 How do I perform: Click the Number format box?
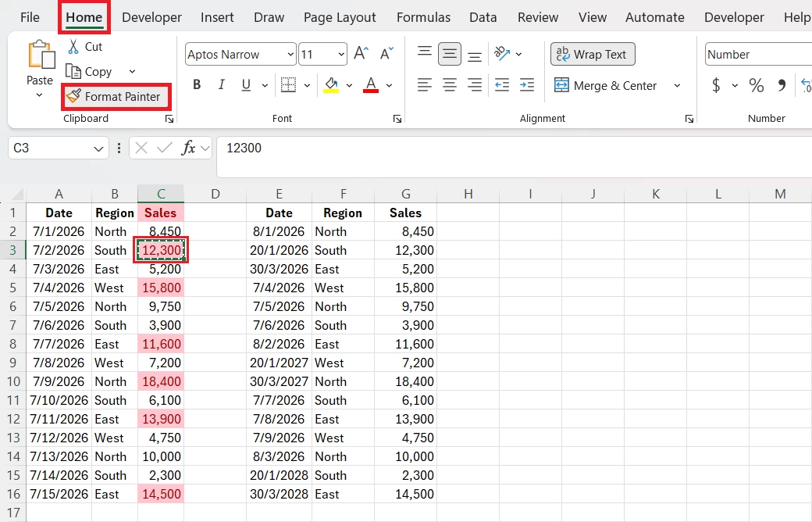pos(757,55)
